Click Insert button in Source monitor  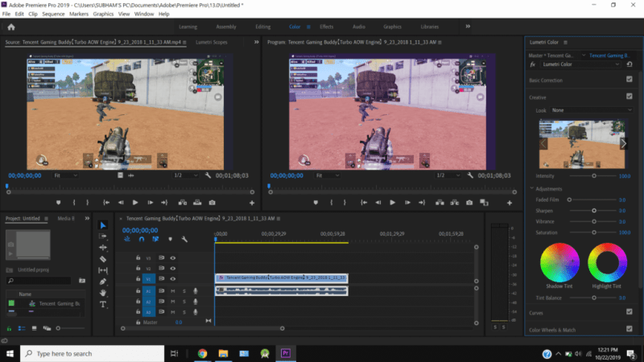(x=183, y=203)
